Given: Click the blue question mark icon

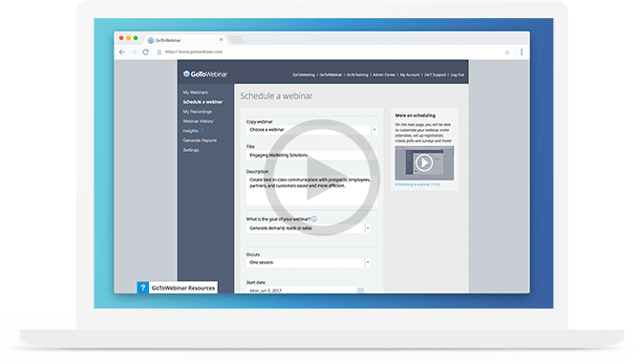Looking at the screenshot, I should point(142,288).
